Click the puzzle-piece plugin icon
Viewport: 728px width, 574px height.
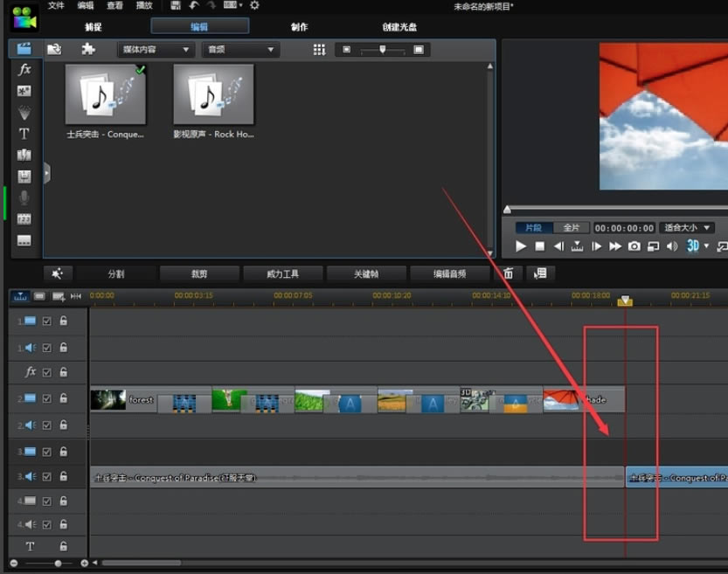[x=87, y=50]
